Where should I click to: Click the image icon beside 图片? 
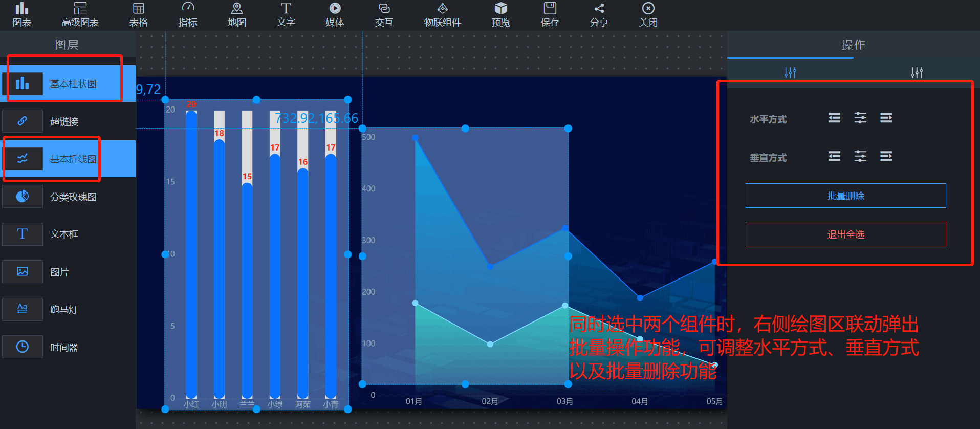click(x=23, y=272)
